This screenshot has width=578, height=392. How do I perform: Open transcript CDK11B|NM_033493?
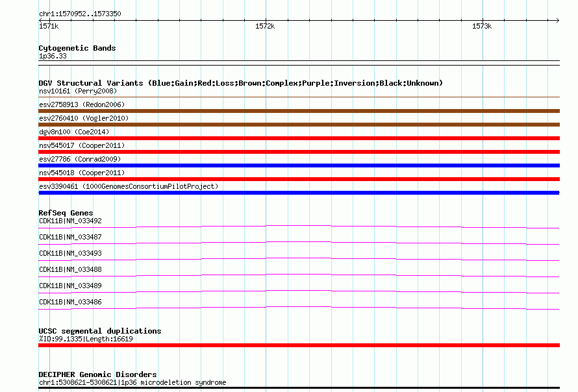[70, 254]
